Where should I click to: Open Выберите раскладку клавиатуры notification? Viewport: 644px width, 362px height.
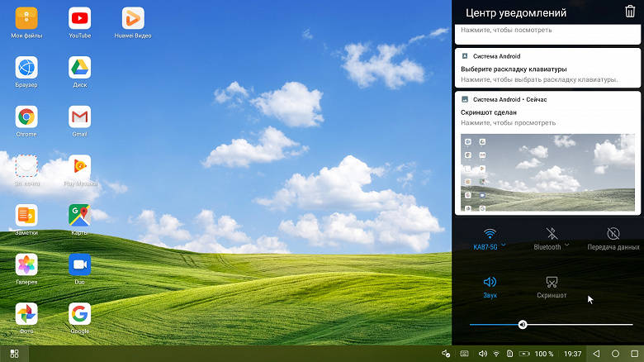pos(547,68)
